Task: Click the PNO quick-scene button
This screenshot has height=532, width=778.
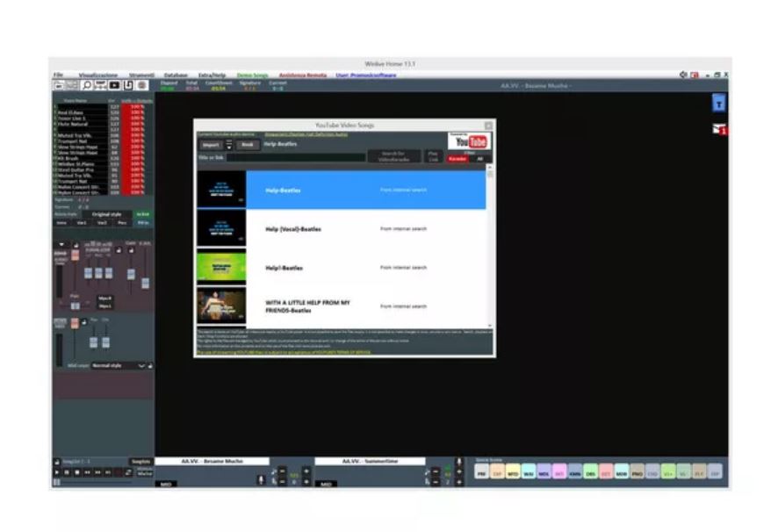Action: (638, 471)
